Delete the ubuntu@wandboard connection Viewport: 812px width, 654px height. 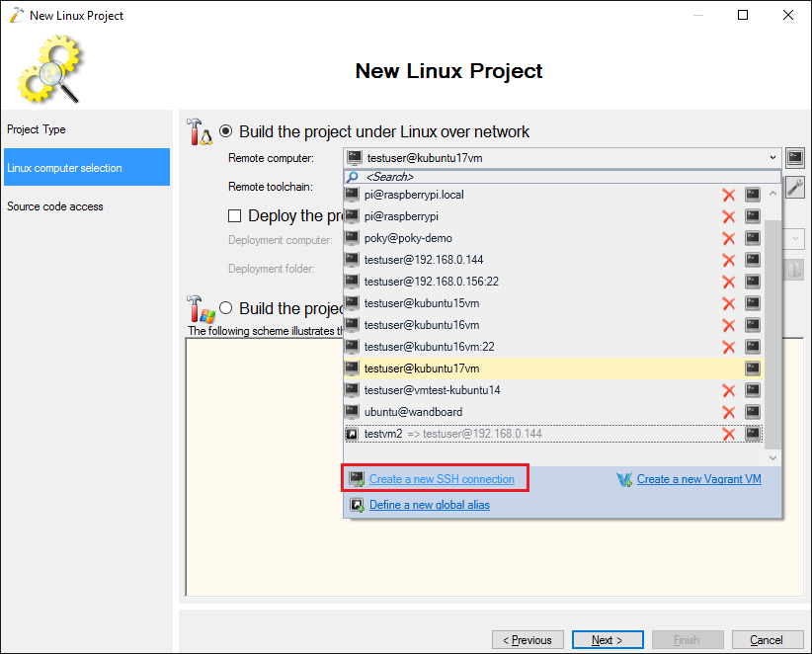pos(729,413)
